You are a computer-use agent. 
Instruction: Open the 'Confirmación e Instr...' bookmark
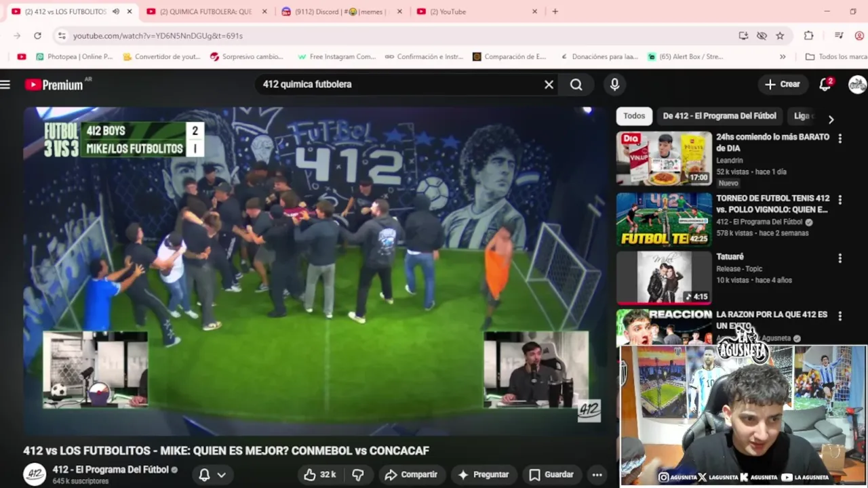click(424, 57)
